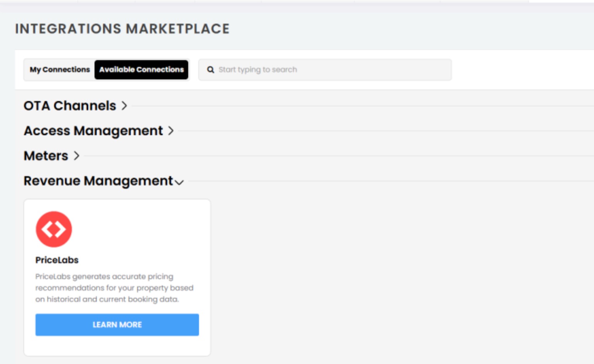Screen dimensions: 594x364
Task: Click the PriceLabs description paragraph
Action: pyautogui.click(x=114, y=288)
